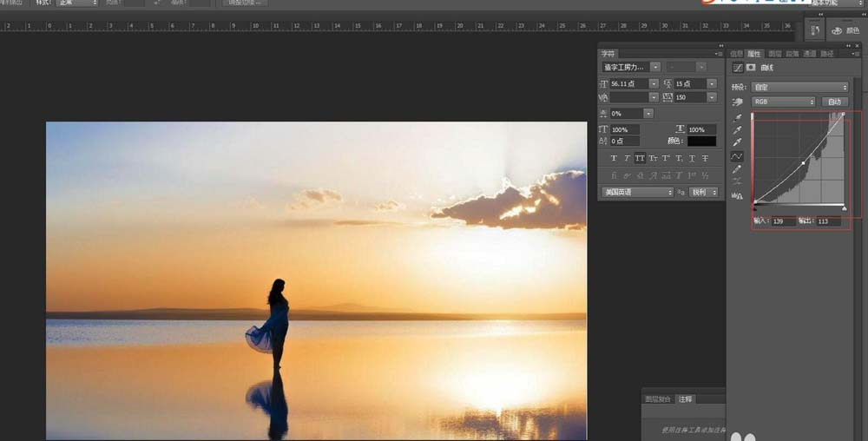The image size is (868, 441).
Task: Open the black text color swatch
Action: pos(701,142)
